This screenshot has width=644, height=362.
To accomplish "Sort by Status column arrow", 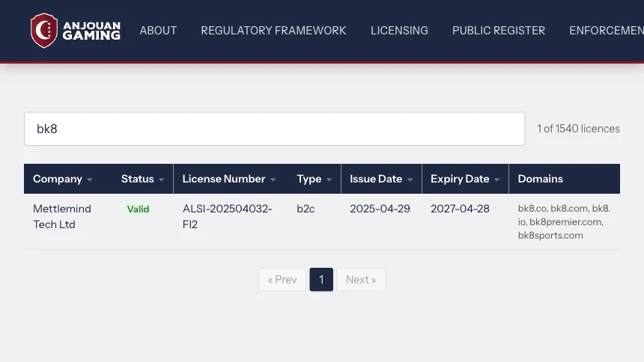I will 162,180.
